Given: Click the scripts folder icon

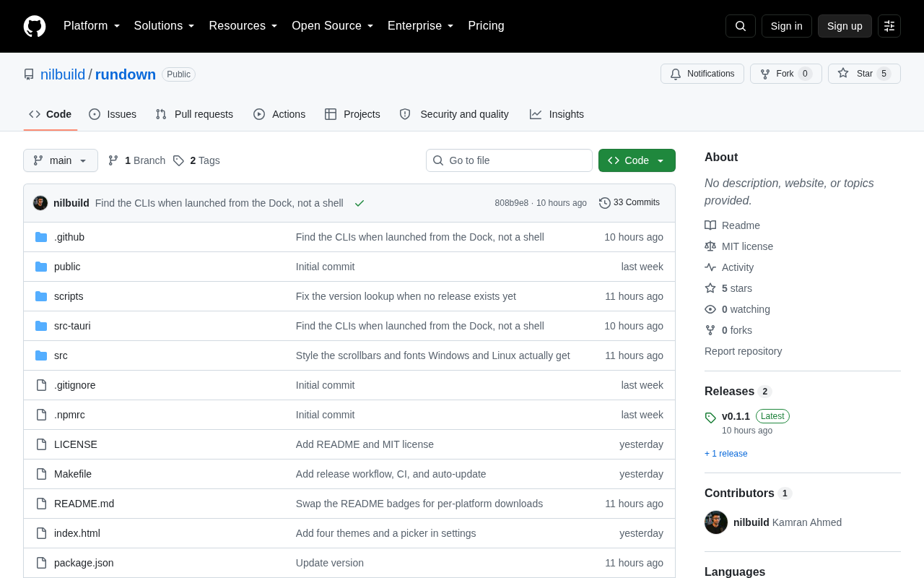Looking at the screenshot, I should (x=41, y=296).
